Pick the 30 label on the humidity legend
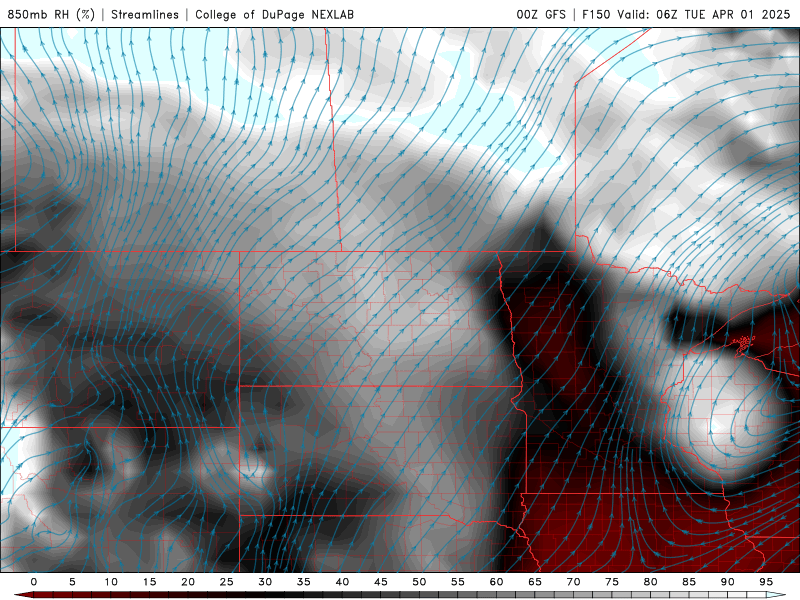Viewport: 800px width, 600px height. pyautogui.click(x=265, y=582)
